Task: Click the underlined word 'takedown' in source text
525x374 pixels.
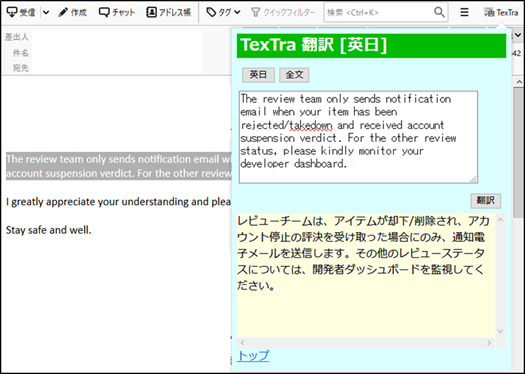Action: click(x=311, y=125)
